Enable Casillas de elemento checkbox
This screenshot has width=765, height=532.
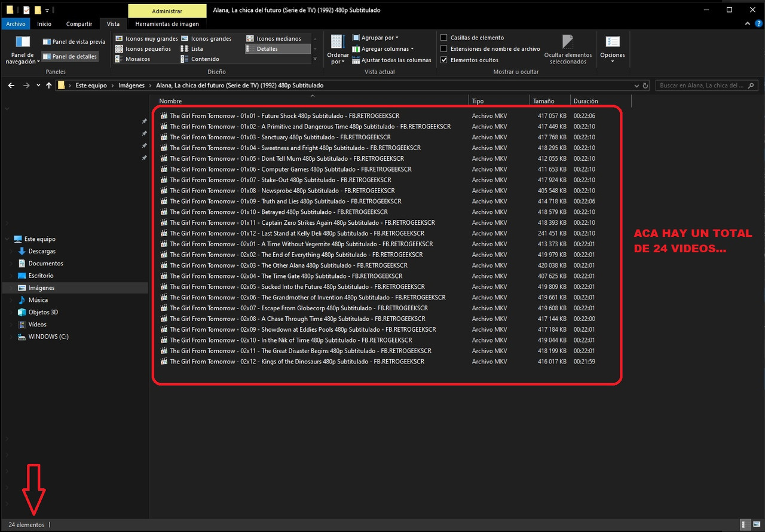coord(444,38)
